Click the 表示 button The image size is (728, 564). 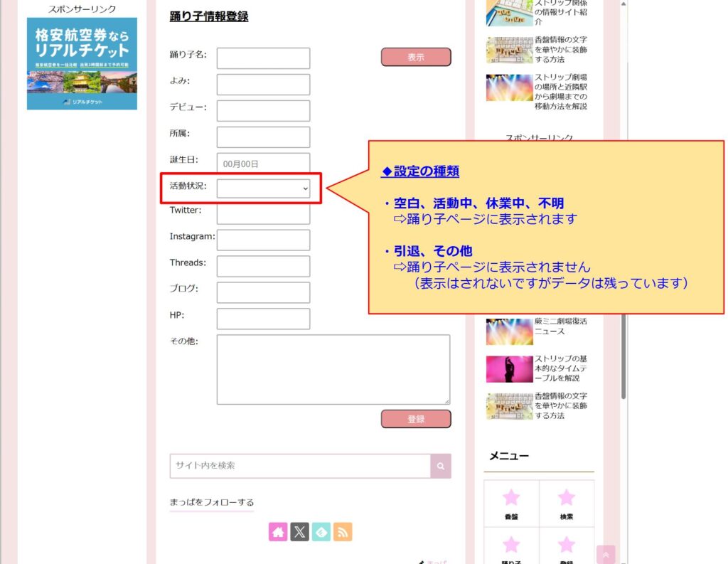(416, 57)
